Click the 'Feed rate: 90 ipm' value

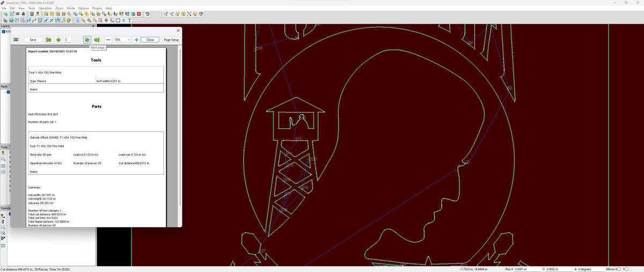coord(40,154)
